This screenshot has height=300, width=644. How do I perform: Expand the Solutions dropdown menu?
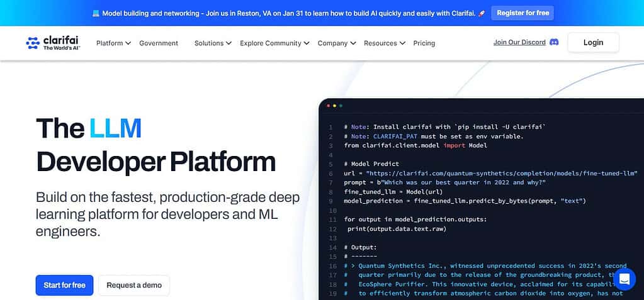click(213, 43)
